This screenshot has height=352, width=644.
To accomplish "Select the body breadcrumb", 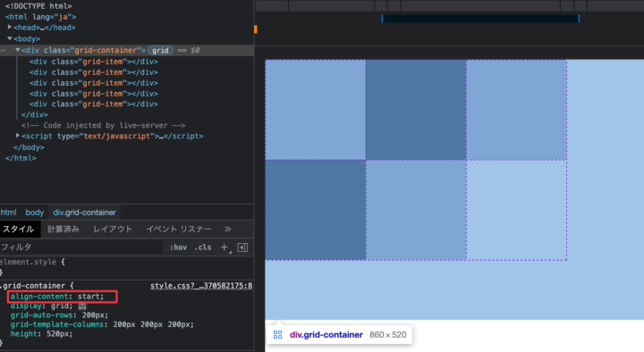I will (x=35, y=212).
